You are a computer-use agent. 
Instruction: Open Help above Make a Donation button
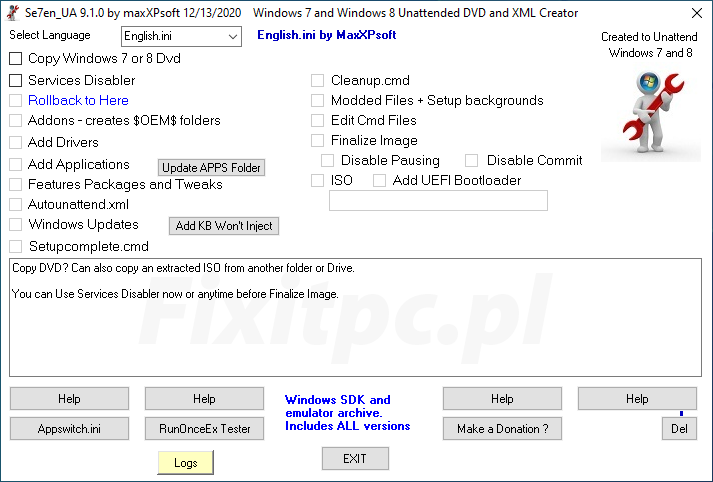click(x=502, y=399)
